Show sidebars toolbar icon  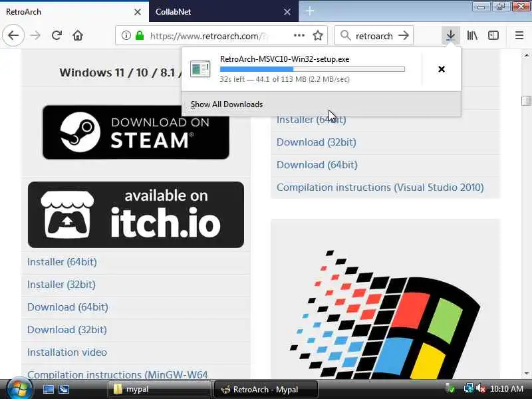[x=493, y=35]
